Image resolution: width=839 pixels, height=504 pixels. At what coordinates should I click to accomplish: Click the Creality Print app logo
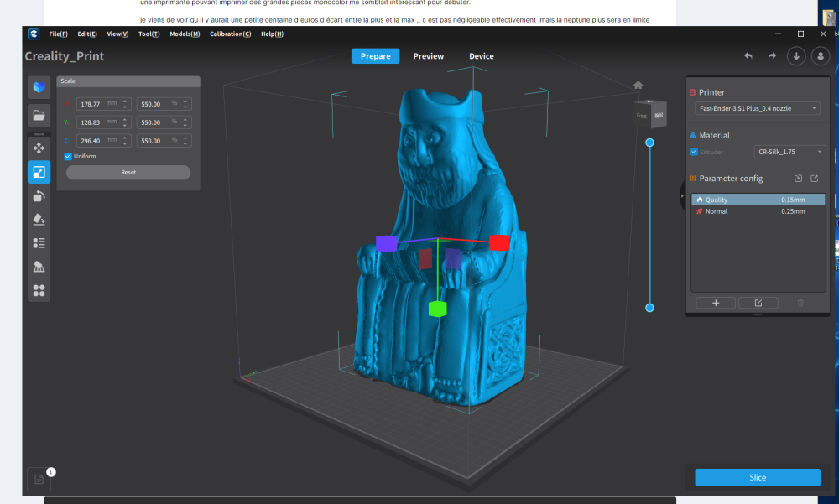coord(34,34)
